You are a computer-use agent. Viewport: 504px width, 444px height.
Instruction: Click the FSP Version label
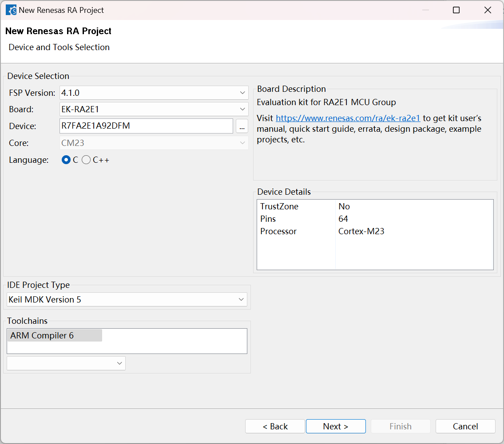[32, 93]
